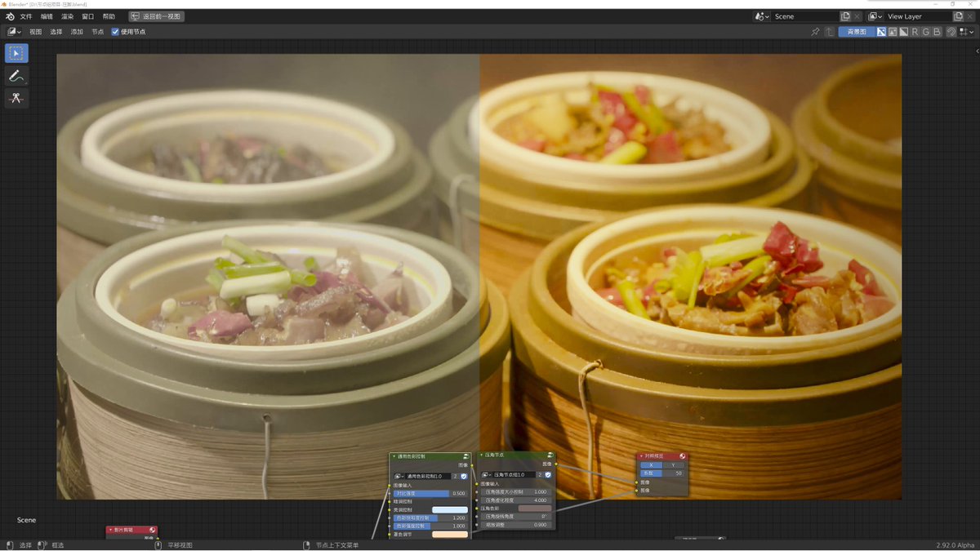Open the 文件 menu
This screenshot has width=980, height=551.
(x=26, y=16)
